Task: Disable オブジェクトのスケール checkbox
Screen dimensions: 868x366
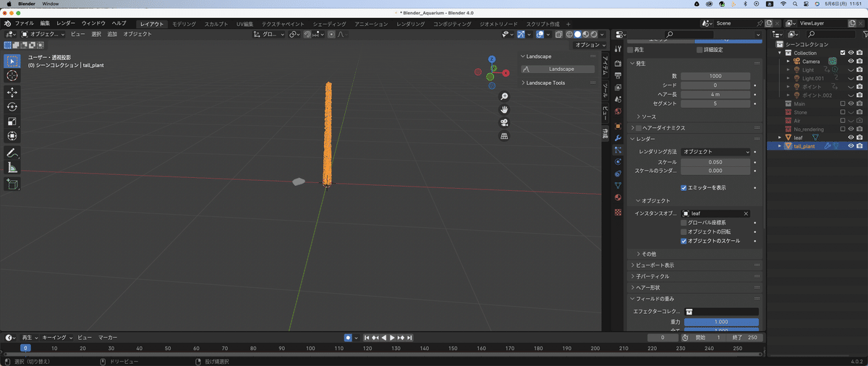Action: click(684, 240)
